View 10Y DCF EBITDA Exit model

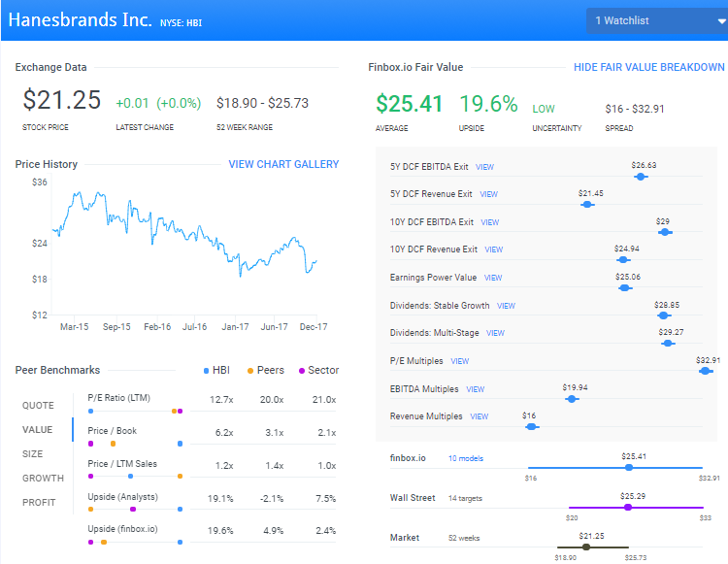click(x=490, y=222)
